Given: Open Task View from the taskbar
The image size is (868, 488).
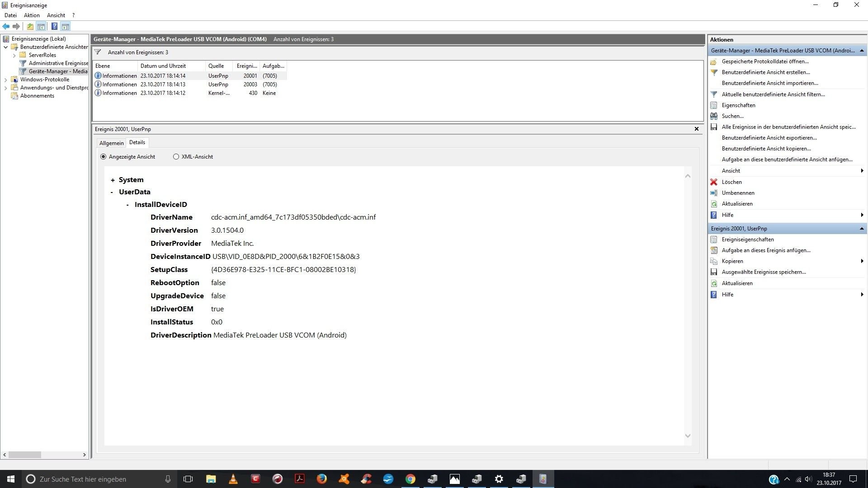Looking at the screenshot, I should (188, 479).
